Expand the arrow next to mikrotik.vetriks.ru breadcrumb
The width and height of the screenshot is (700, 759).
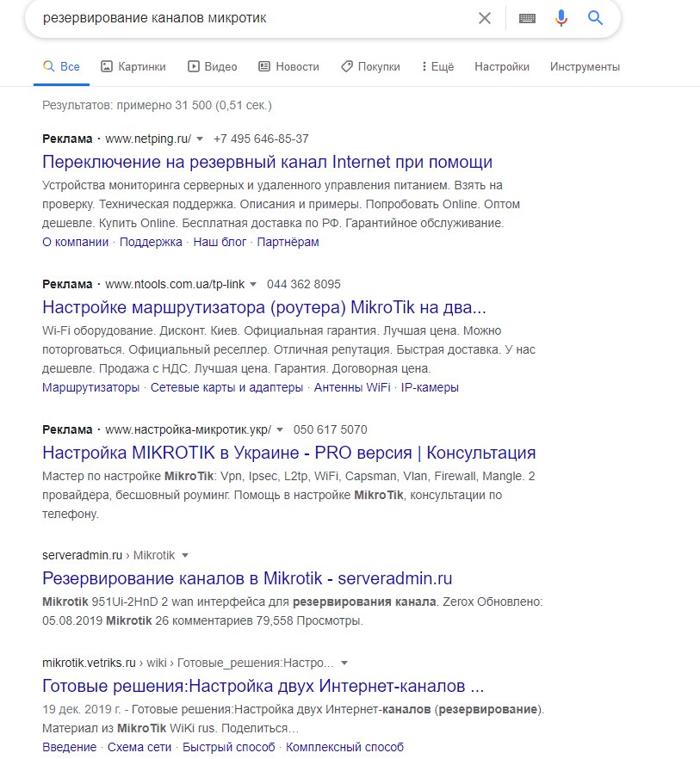(344, 663)
